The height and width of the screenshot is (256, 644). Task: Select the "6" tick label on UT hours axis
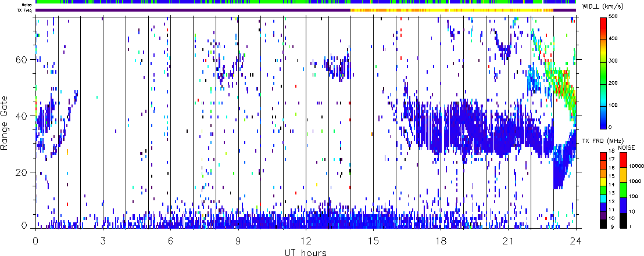click(x=170, y=240)
